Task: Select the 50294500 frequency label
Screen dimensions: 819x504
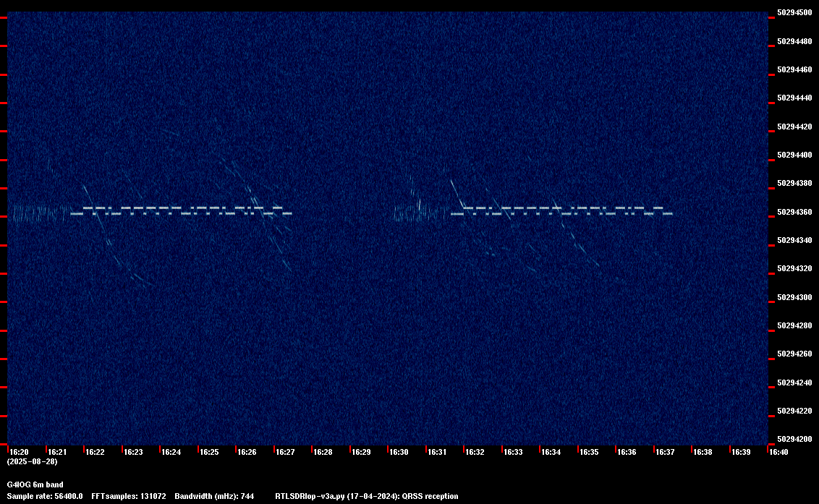Action: click(x=794, y=12)
